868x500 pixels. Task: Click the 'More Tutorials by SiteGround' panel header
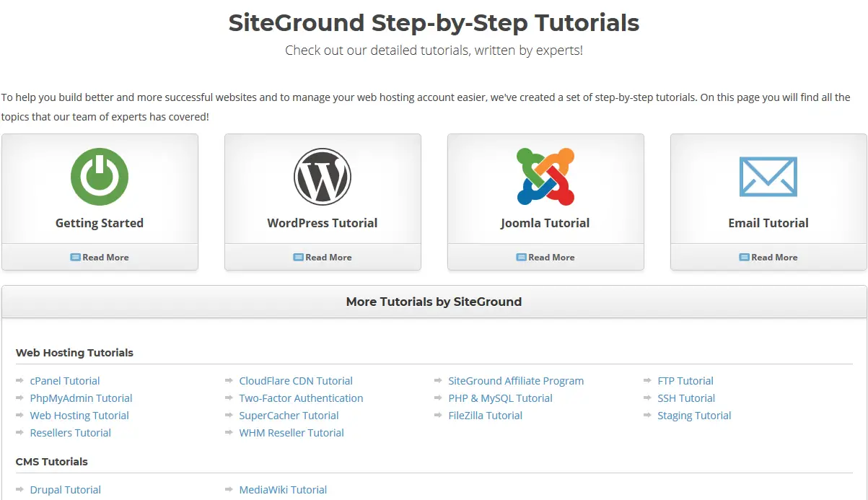click(x=434, y=302)
